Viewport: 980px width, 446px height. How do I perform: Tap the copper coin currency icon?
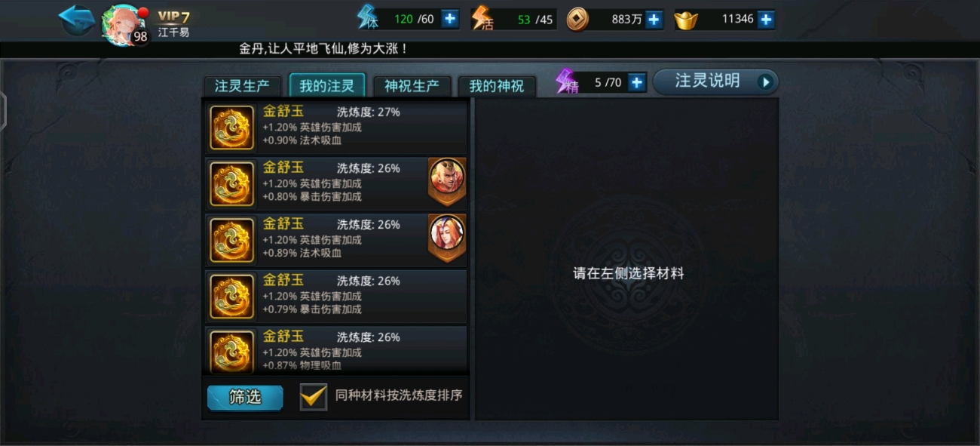577,19
